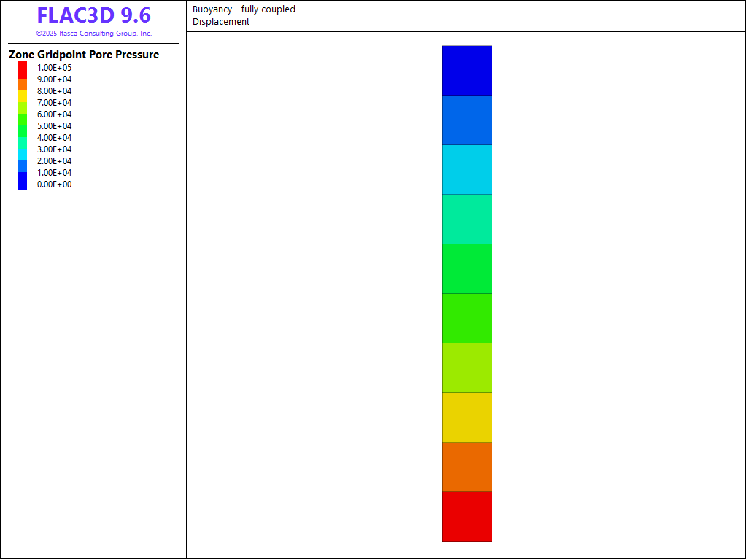Select the dark blue zone at column top
Image resolution: width=747 pixels, height=560 pixels.
pos(467,71)
